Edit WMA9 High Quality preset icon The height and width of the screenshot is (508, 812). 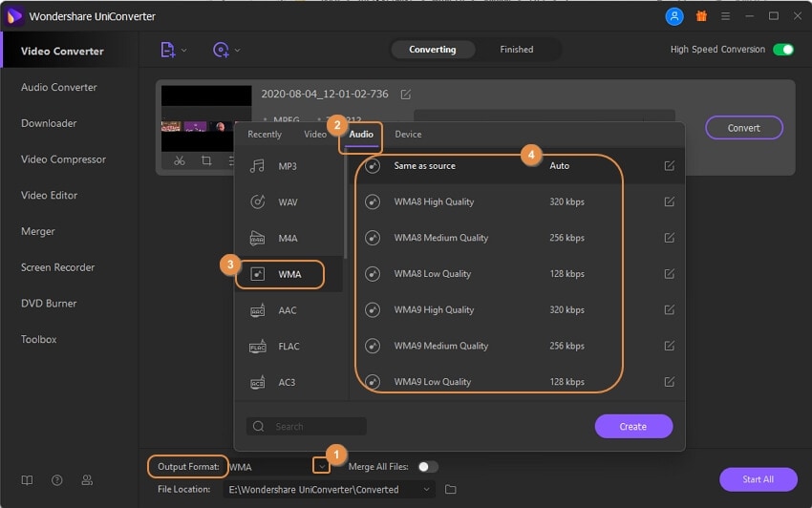669,309
